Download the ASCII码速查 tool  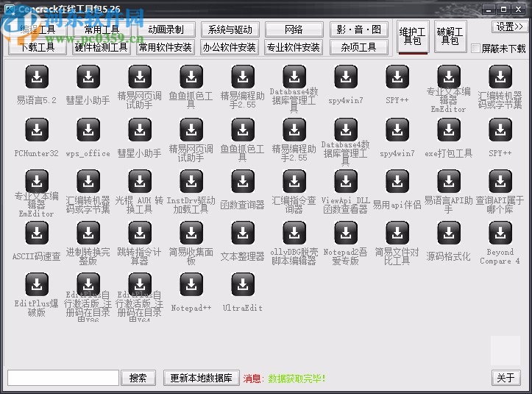(x=37, y=233)
